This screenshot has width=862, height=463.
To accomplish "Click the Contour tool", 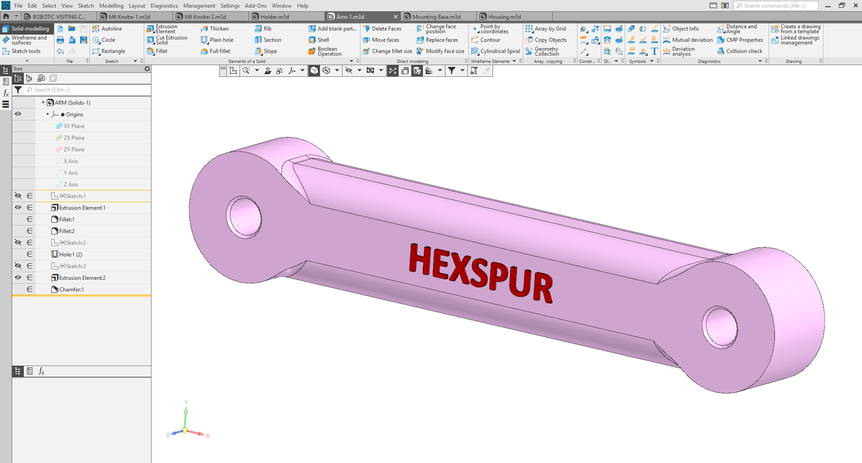I will tap(485, 40).
